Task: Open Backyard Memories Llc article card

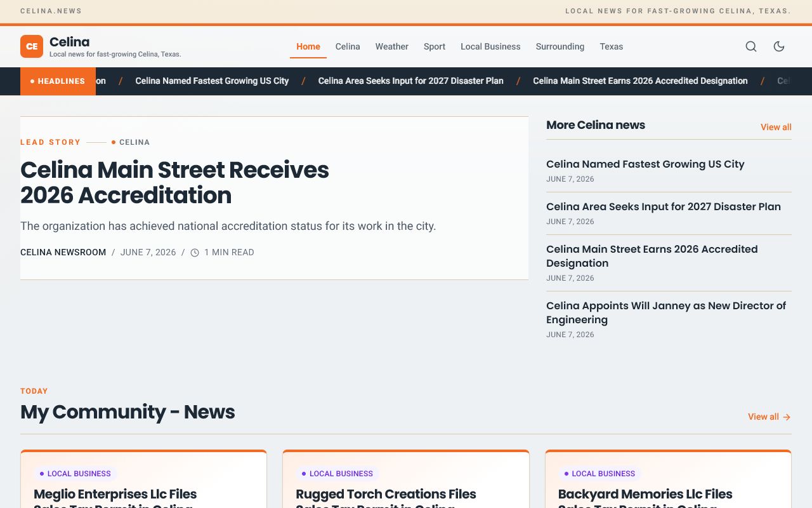Action: coord(668,479)
